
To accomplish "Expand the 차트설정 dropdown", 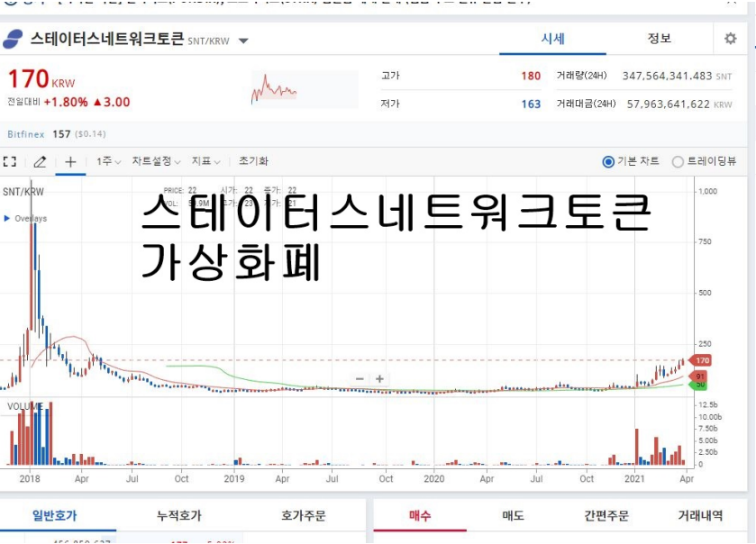I will (156, 161).
